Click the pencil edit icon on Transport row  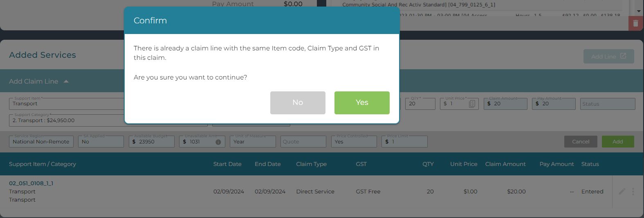[622, 191]
